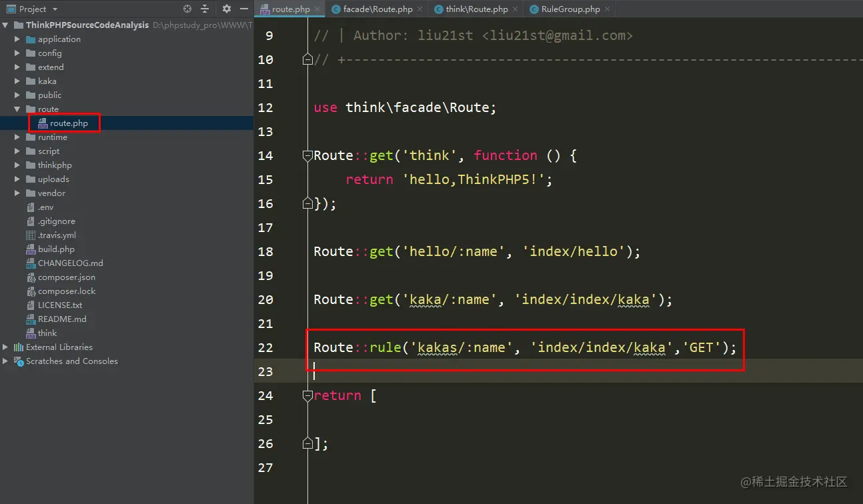Collapse the ThinkPHPSourceCodeAnalysis root node
Viewport: 863px width, 504px height.
pos(6,25)
